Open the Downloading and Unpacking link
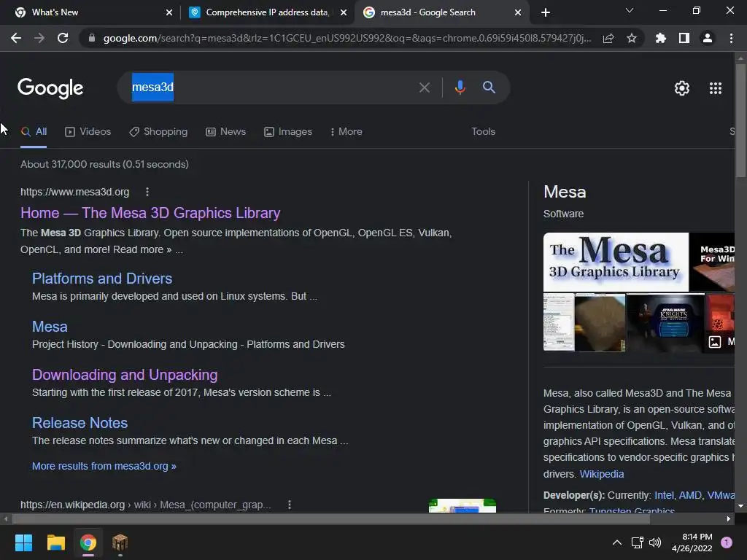 click(125, 375)
